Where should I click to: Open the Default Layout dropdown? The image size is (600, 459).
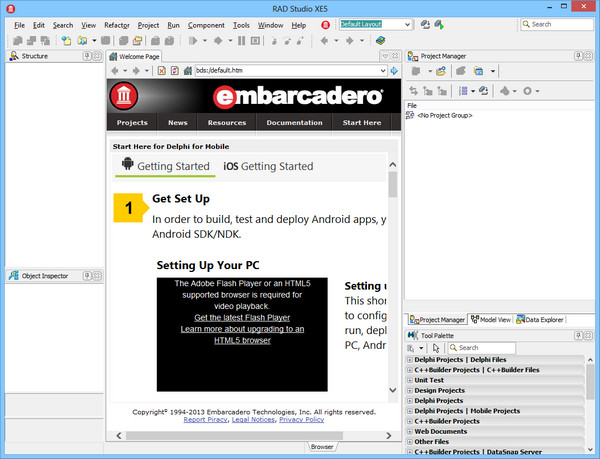407,24
